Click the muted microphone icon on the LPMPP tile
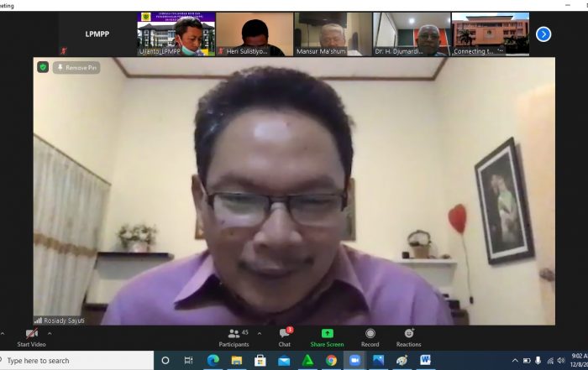 point(64,50)
